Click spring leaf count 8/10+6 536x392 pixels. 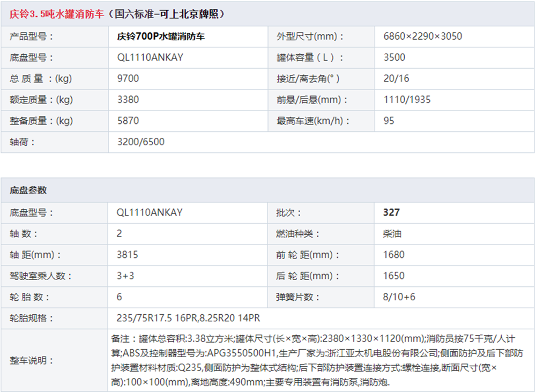(x=399, y=297)
